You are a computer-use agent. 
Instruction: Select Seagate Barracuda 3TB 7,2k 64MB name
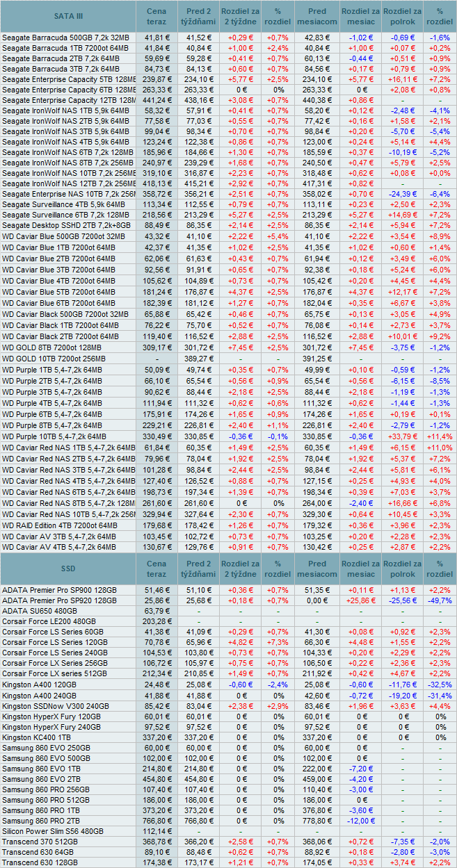click(61, 69)
